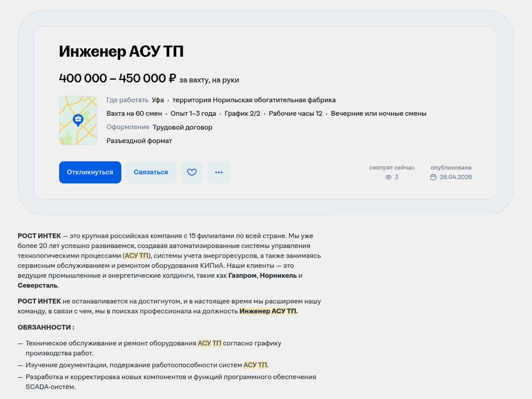The height and width of the screenshot is (399, 532).
Task: Click the bold Газпром company name
Action: tap(242, 276)
